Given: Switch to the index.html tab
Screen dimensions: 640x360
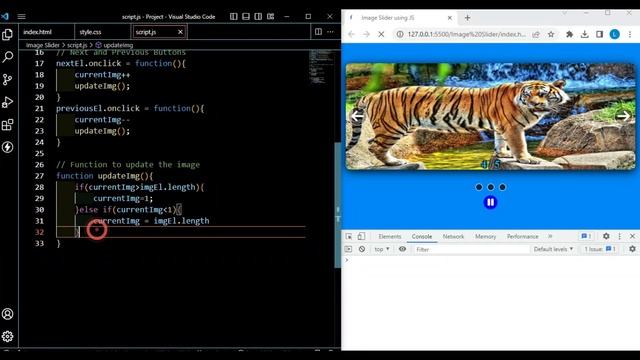Looking at the screenshot, I should [x=38, y=32].
